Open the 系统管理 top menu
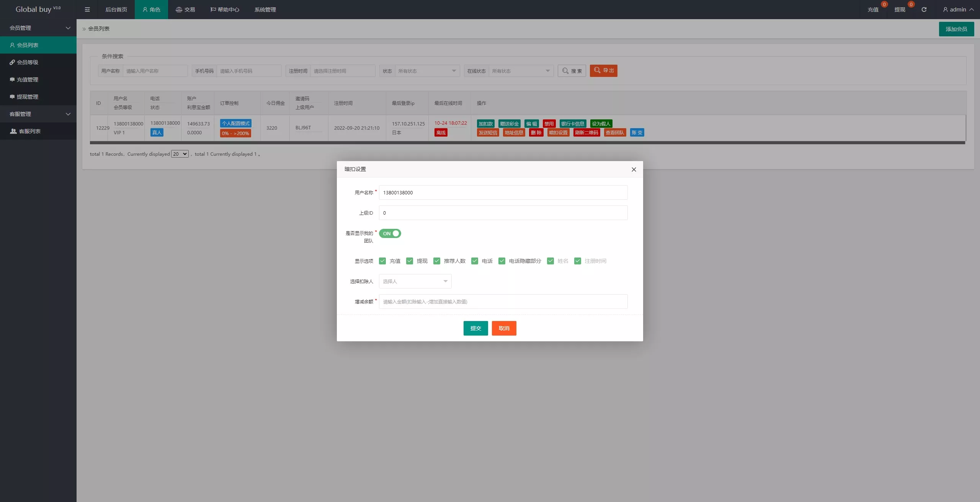 (265, 10)
